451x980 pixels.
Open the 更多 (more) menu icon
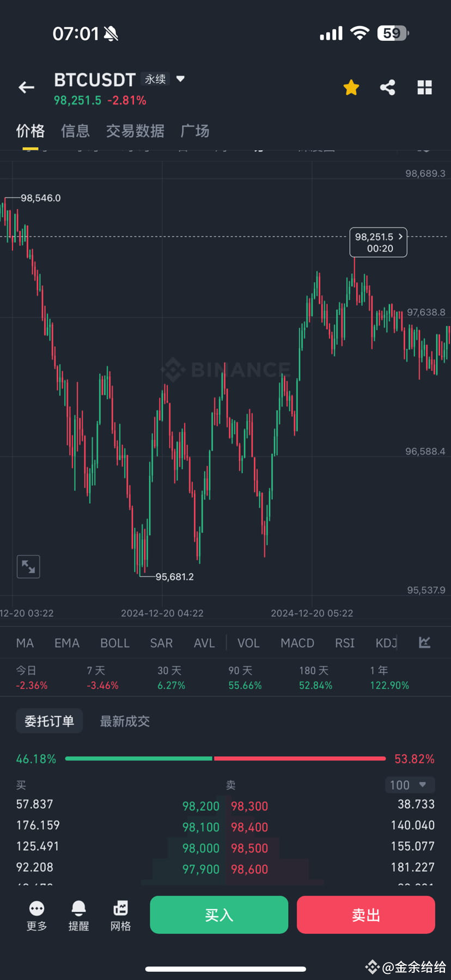click(x=36, y=909)
